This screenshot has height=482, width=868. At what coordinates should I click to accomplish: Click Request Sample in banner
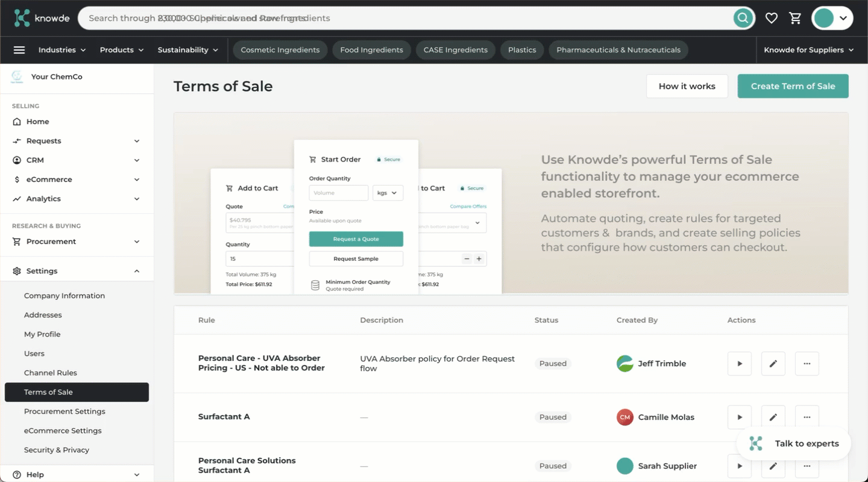356,259
